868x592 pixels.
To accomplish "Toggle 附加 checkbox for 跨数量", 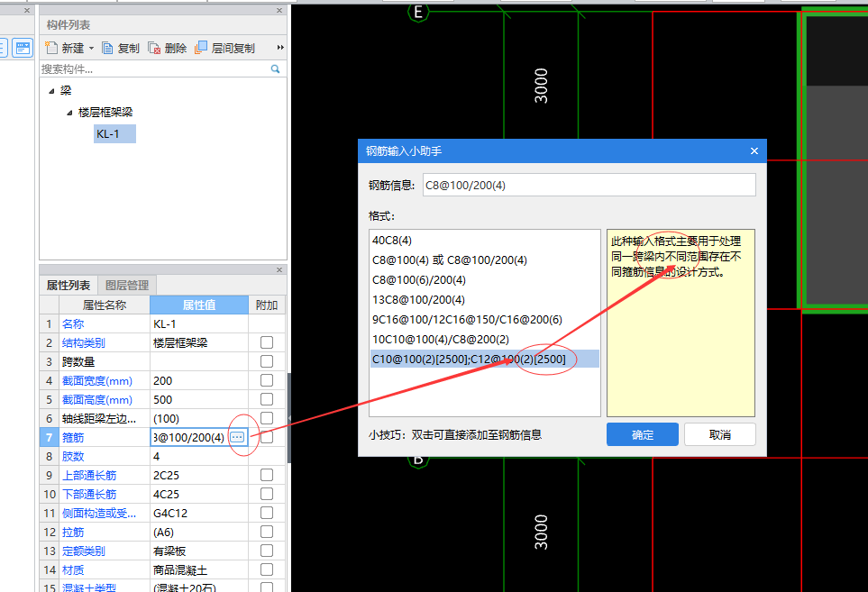I will click(267, 361).
